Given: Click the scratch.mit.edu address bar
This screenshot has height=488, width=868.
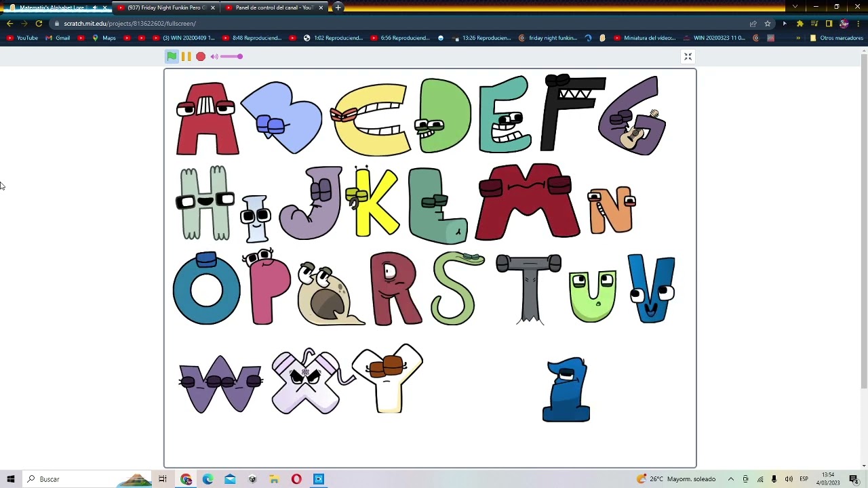Looking at the screenshot, I should pos(400,24).
